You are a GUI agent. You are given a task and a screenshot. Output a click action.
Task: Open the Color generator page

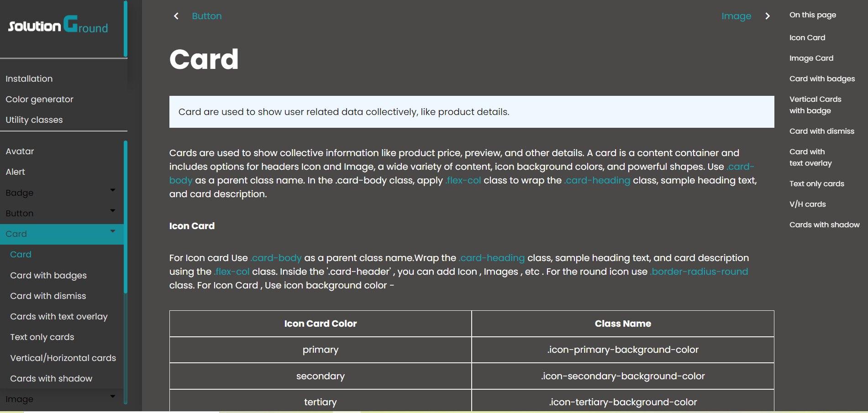click(x=39, y=99)
